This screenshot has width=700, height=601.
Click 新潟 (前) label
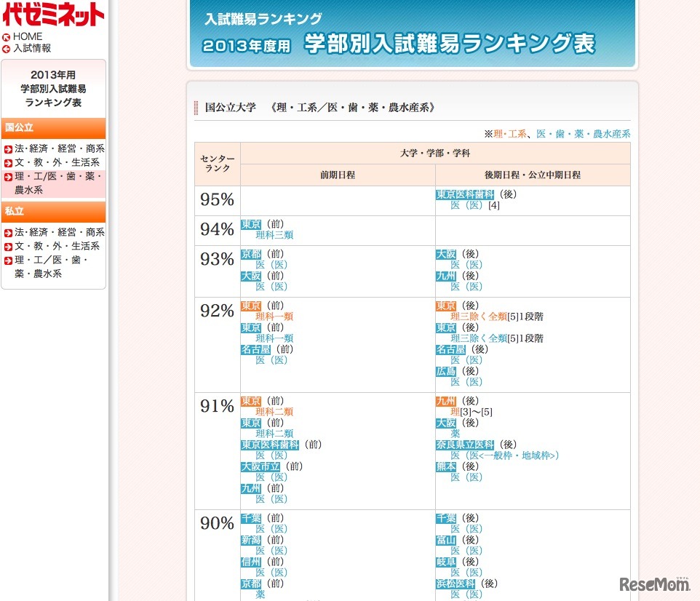coord(251,541)
